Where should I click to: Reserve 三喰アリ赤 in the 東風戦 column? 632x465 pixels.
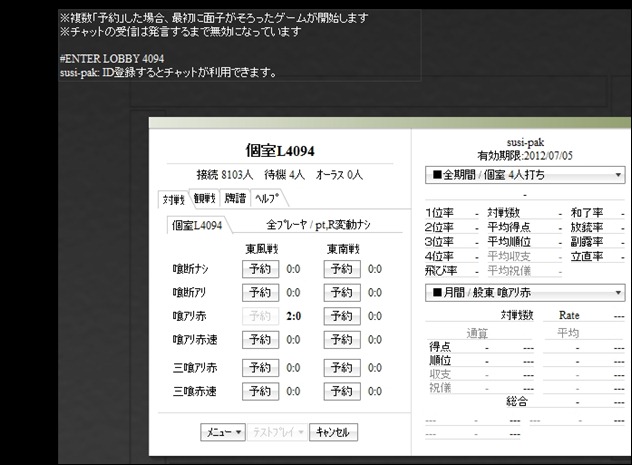[260, 368]
